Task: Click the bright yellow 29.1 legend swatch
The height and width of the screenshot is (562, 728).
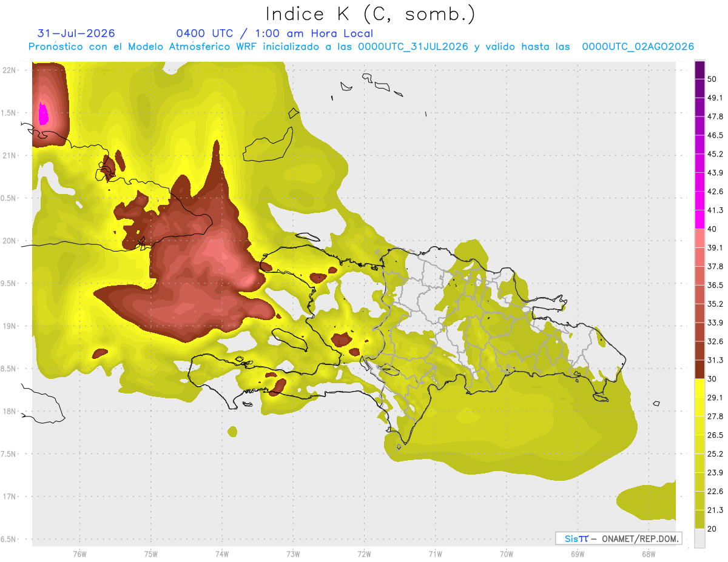Action: 699,388
